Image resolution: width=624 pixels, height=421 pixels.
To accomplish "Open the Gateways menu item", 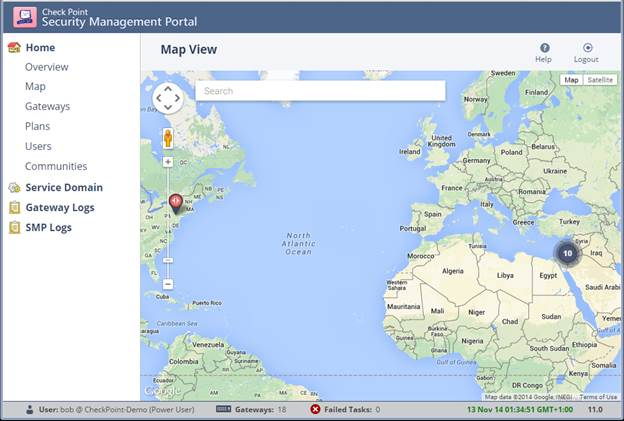I will pos(47,106).
